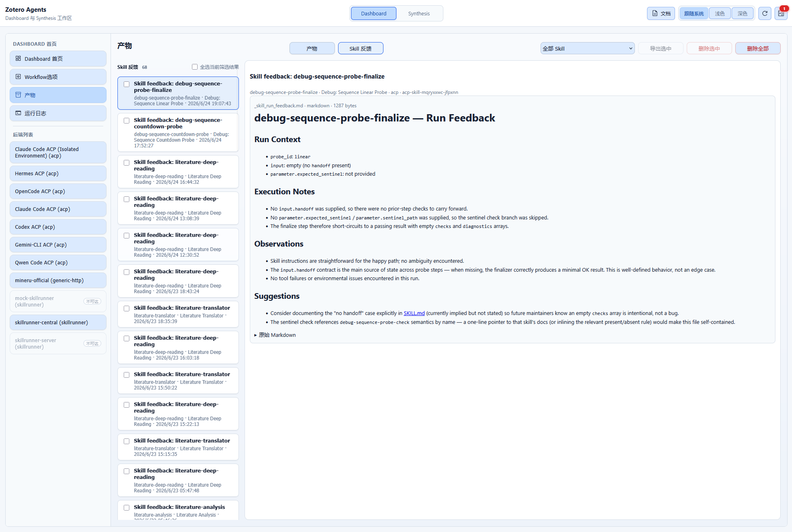Check literature-translator 18:35:39 entry checkbox

click(x=127, y=309)
